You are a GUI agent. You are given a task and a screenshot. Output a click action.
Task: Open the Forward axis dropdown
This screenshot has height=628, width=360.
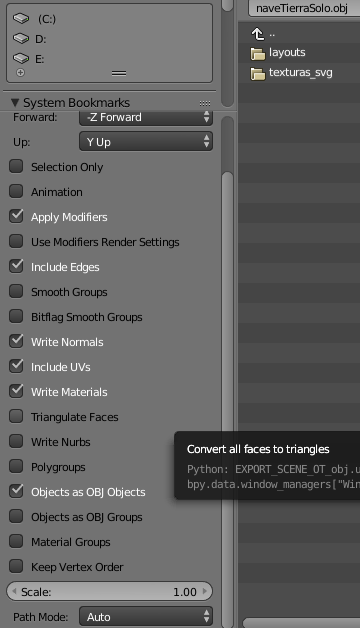[146, 117]
